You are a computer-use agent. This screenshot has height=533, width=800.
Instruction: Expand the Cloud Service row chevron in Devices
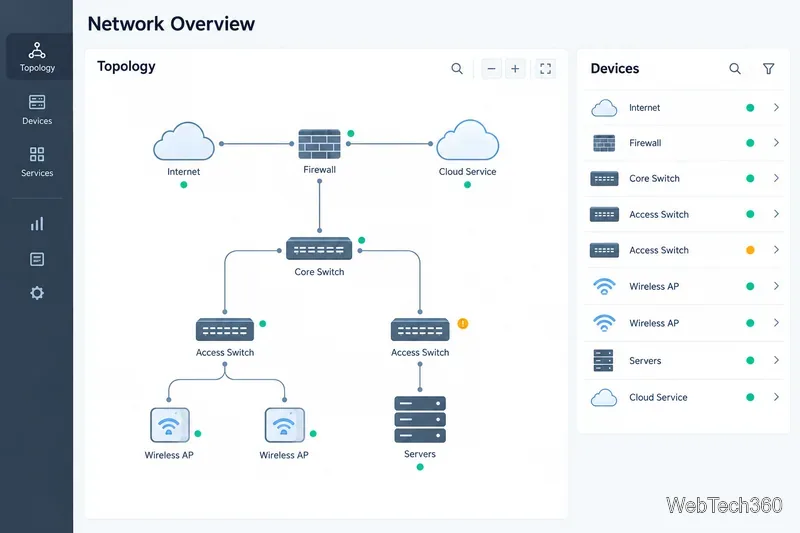[776, 397]
